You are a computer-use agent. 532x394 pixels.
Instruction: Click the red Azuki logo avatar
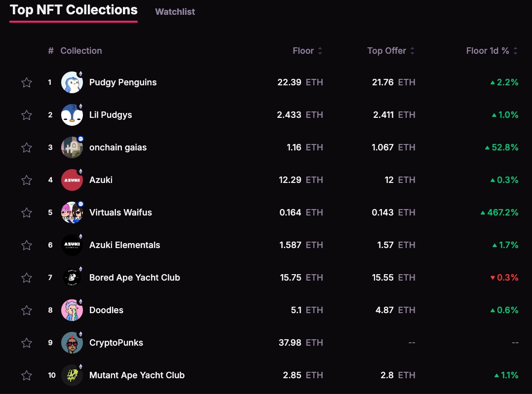[72, 180]
